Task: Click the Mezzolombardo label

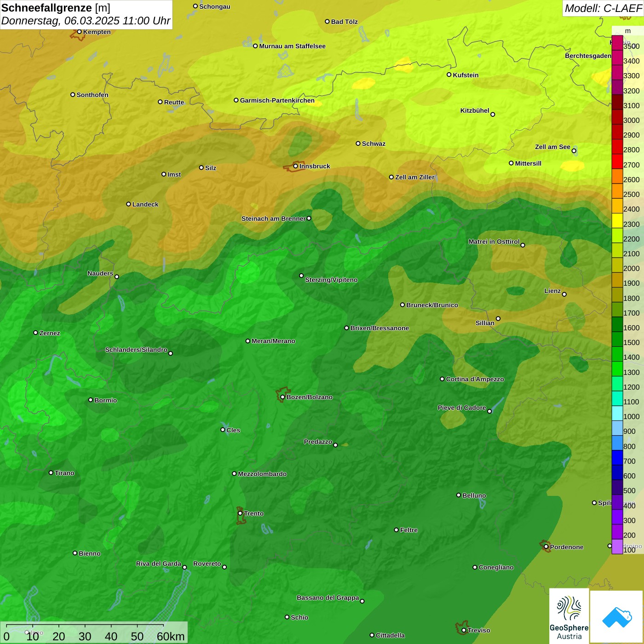Action: 262,474
